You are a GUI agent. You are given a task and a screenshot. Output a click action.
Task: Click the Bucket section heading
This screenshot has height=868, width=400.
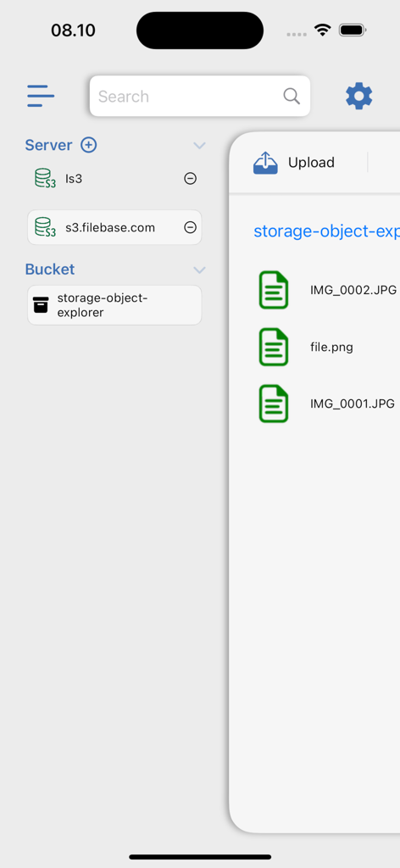point(50,270)
